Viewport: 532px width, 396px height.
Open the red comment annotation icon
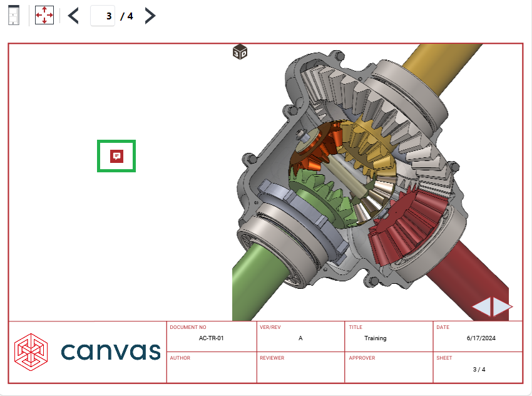(x=116, y=156)
